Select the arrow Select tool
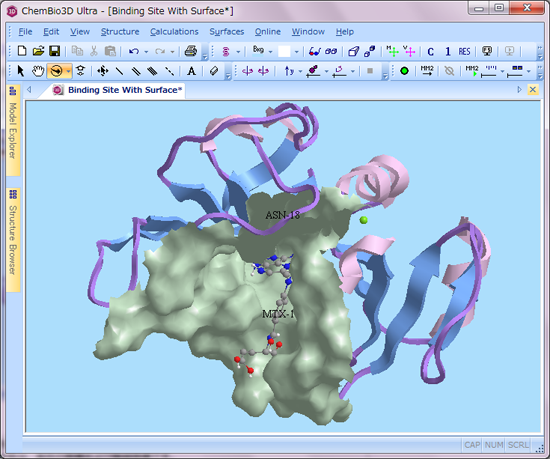The image size is (550, 459). tap(21, 71)
